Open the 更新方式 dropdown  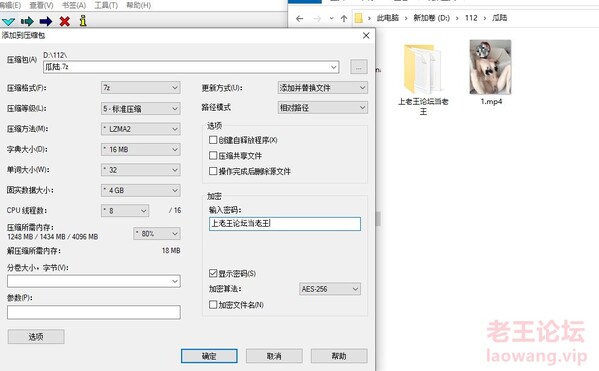[x=322, y=87]
